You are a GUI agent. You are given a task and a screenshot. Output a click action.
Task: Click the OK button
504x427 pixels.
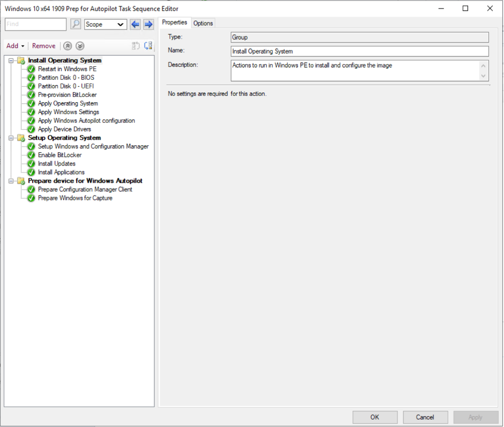click(374, 417)
